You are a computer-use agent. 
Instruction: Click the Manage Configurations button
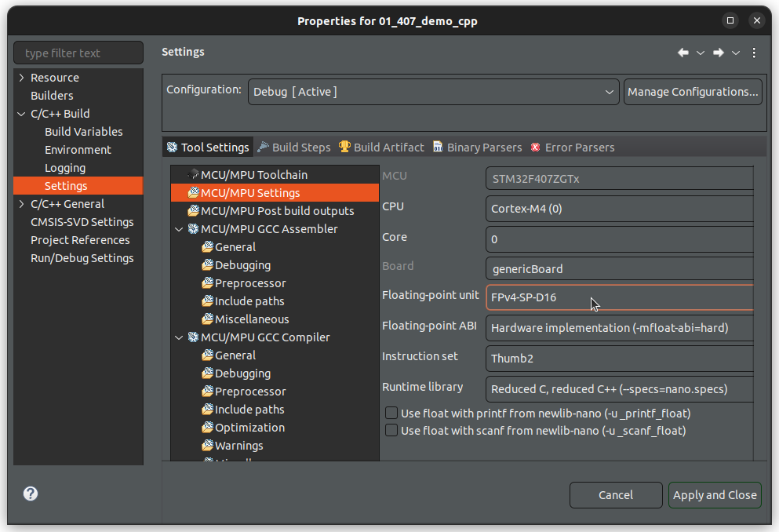pyautogui.click(x=693, y=92)
